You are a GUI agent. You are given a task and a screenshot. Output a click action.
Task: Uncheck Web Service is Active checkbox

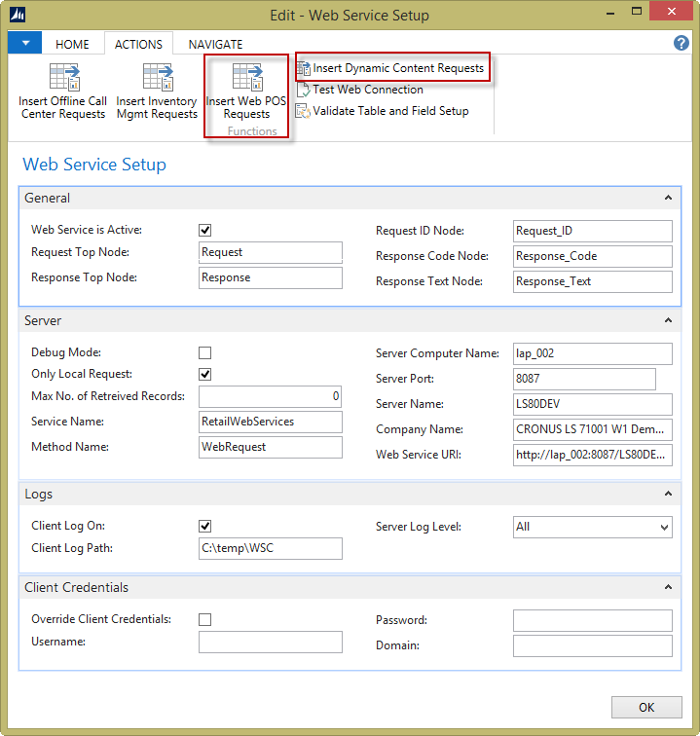pyautogui.click(x=204, y=231)
